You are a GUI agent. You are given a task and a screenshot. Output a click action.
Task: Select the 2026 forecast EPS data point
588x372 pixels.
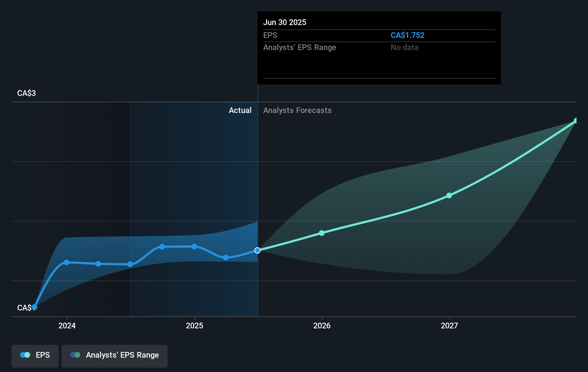pyautogui.click(x=322, y=233)
